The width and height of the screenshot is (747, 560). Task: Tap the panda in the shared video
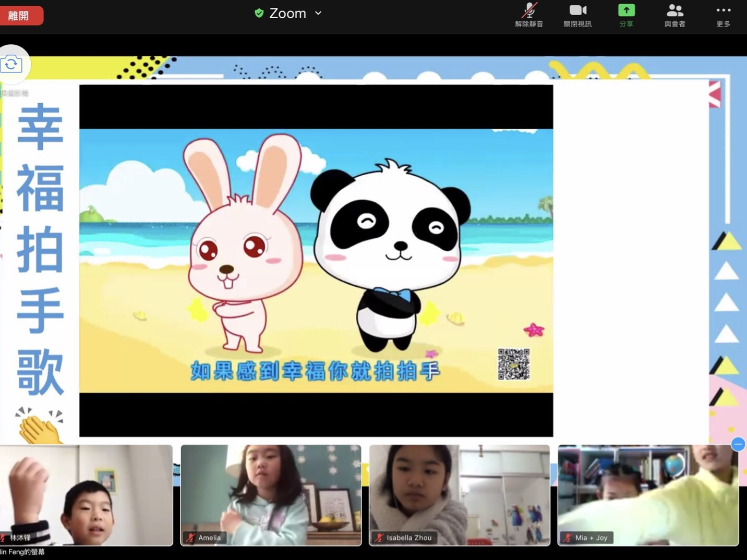click(391, 250)
